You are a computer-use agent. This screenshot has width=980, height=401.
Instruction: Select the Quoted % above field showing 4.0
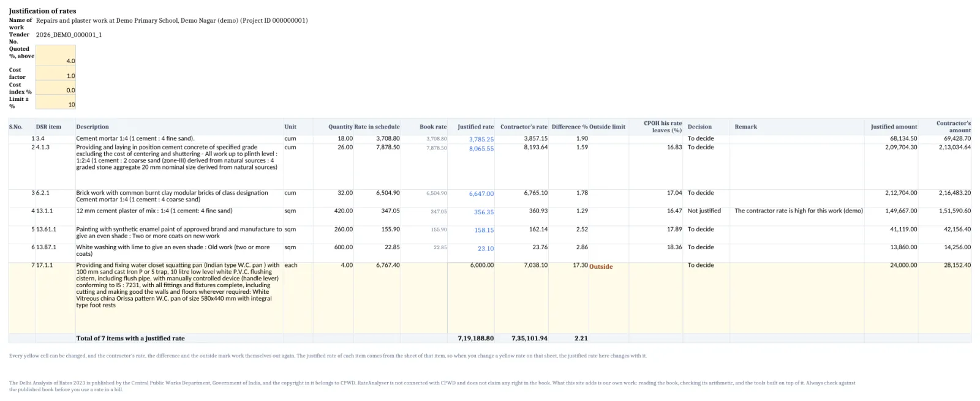(56, 55)
